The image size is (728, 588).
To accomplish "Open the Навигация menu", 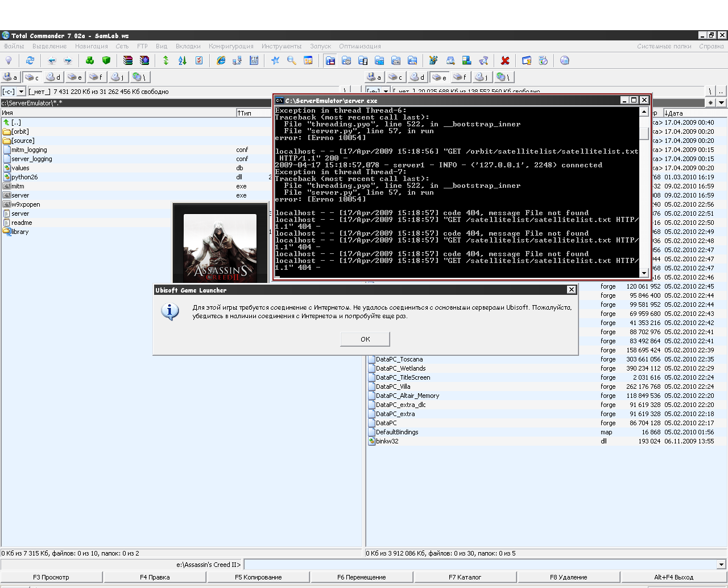I will coord(92,46).
